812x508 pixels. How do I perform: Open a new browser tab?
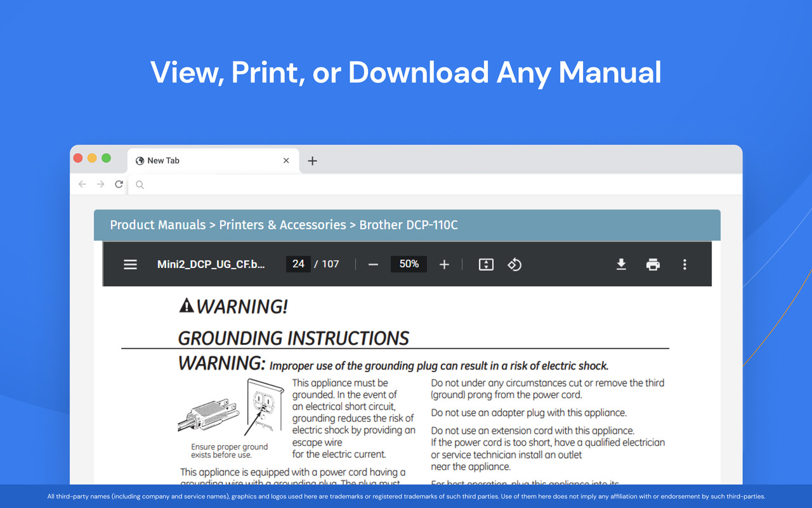312,161
